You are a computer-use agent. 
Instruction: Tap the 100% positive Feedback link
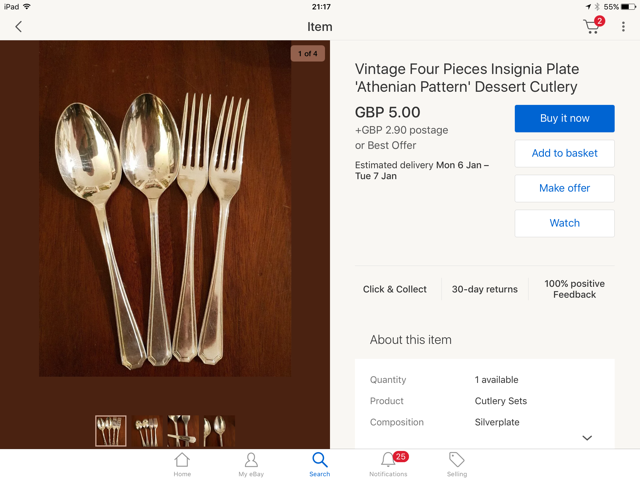pyautogui.click(x=574, y=289)
